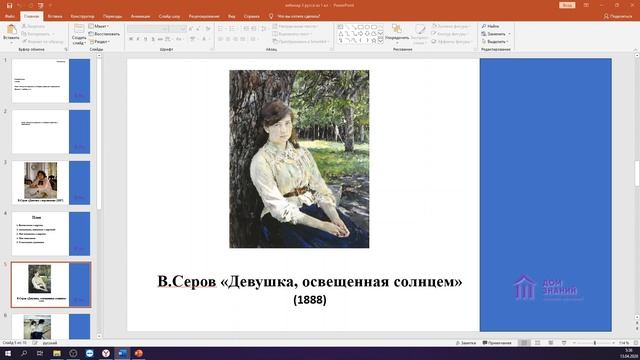Click the font color button
The image size is (640, 360).
pyautogui.click(x=204, y=39)
